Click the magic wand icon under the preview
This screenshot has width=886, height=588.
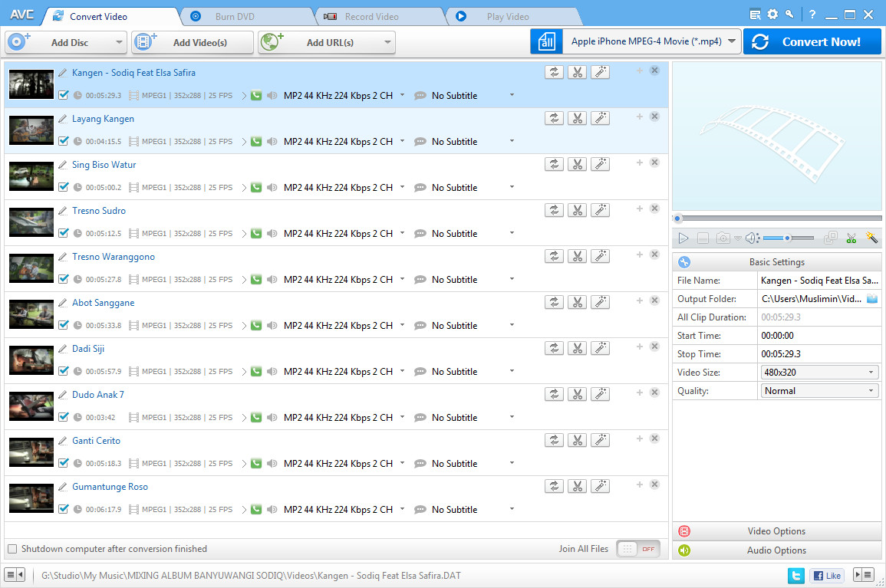(x=872, y=238)
